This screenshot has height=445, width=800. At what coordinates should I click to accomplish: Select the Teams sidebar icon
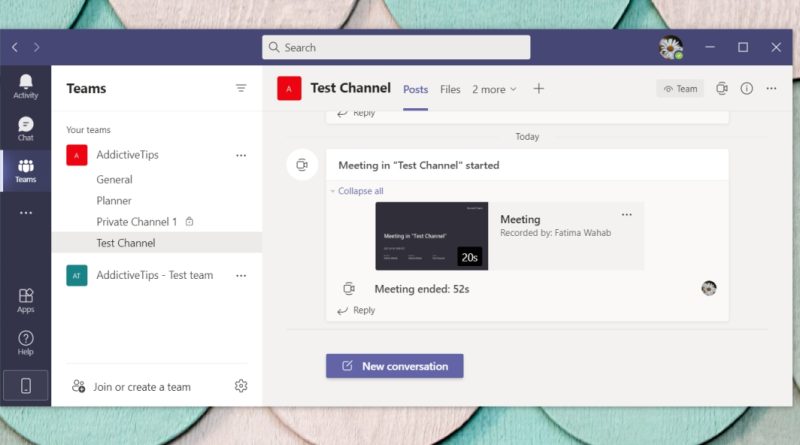pos(26,171)
